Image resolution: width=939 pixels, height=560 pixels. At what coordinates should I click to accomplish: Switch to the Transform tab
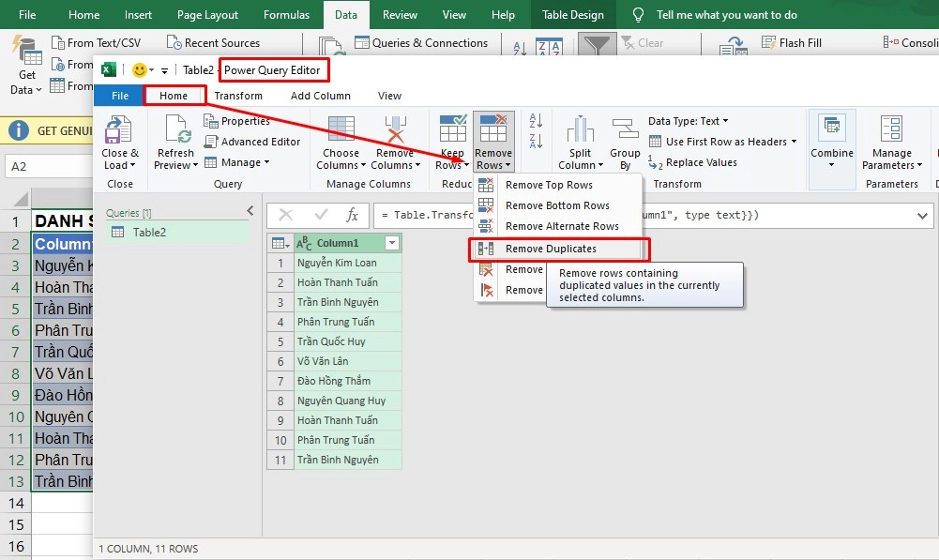[x=238, y=96]
